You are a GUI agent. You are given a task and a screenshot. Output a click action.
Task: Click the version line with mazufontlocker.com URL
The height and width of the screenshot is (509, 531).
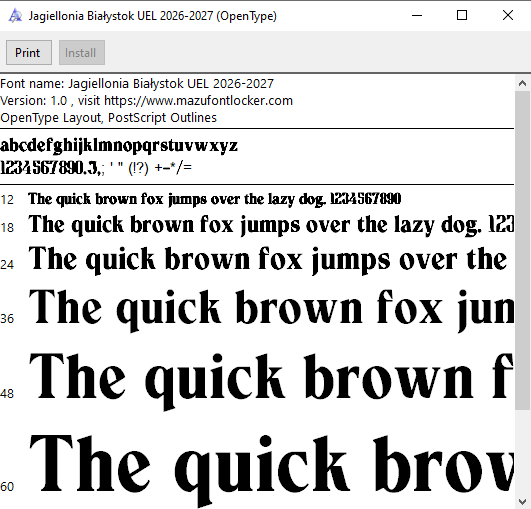click(x=146, y=101)
